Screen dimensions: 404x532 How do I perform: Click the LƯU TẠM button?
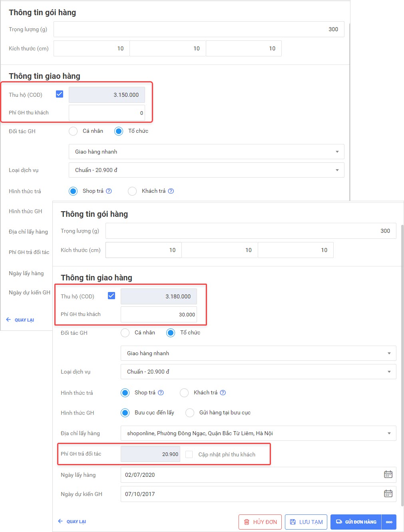[x=306, y=522]
